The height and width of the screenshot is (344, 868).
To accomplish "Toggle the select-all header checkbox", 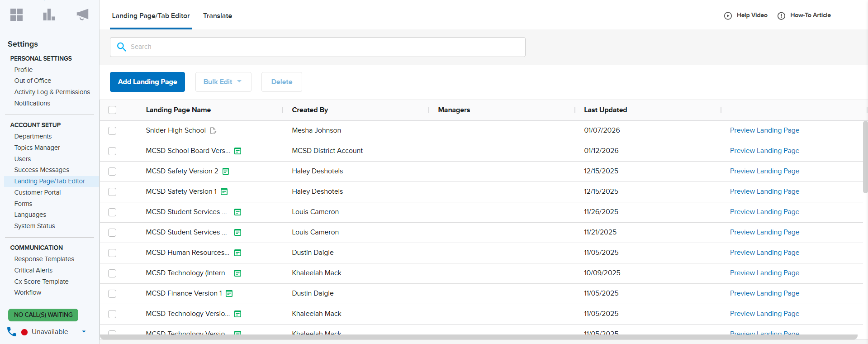I will tap(112, 110).
